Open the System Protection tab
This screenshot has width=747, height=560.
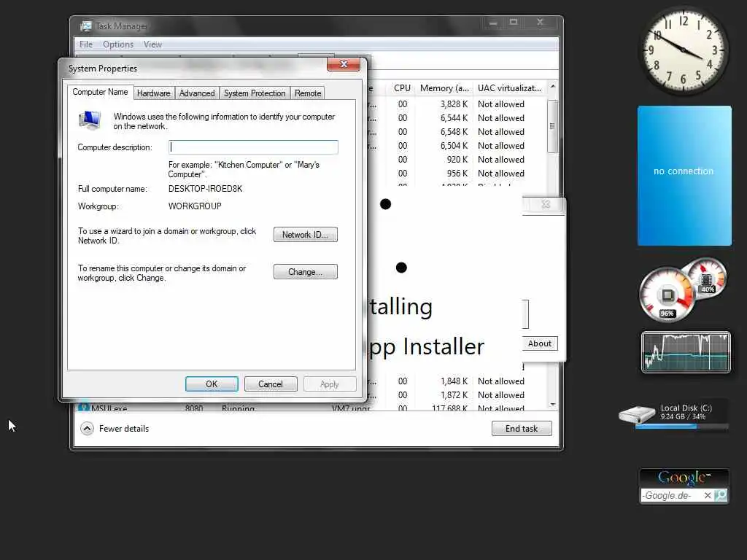coord(255,93)
